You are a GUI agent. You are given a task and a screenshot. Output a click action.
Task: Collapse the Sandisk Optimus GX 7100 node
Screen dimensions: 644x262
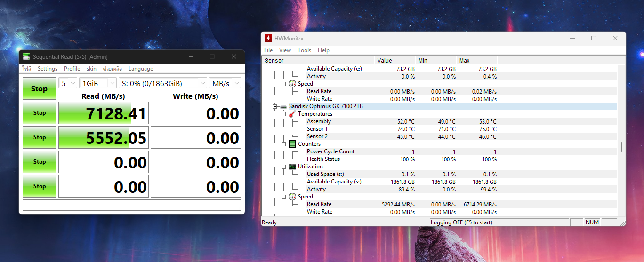pyautogui.click(x=274, y=106)
